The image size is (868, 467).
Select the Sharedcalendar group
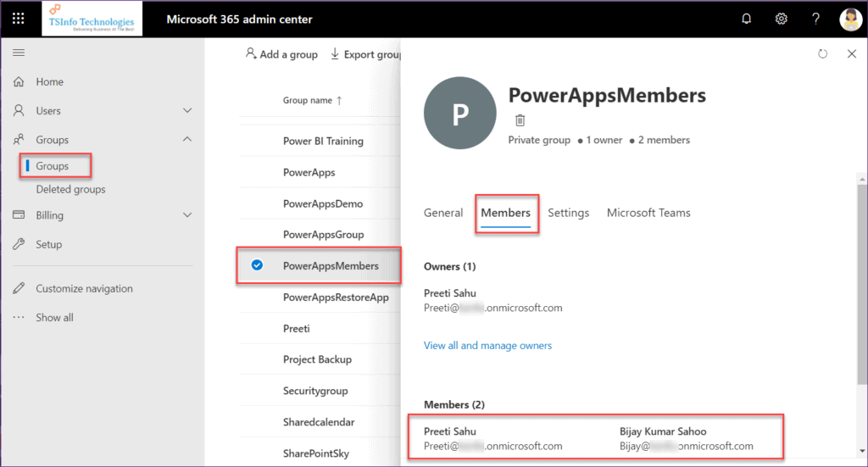pyautogui.click(x=320, y=421)
